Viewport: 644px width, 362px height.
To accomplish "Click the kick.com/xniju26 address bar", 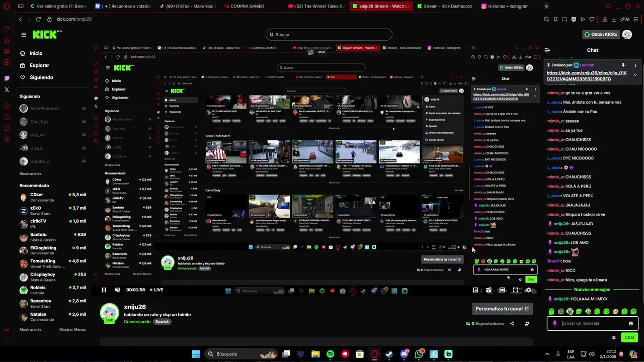I will coord(74,19).
